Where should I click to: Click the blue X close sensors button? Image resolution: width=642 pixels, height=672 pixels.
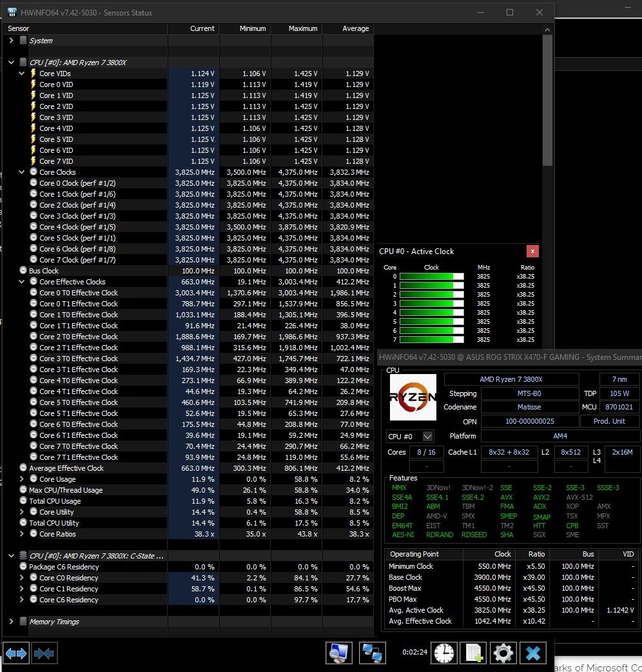click(533, 653)
